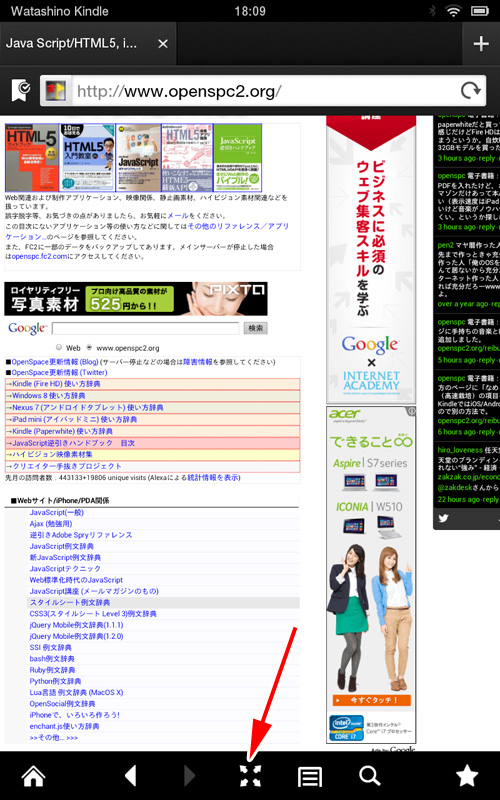Open the Windows 8 使い方辞典 link
This screenshot has height=800, width=500.
pos(48,395)
